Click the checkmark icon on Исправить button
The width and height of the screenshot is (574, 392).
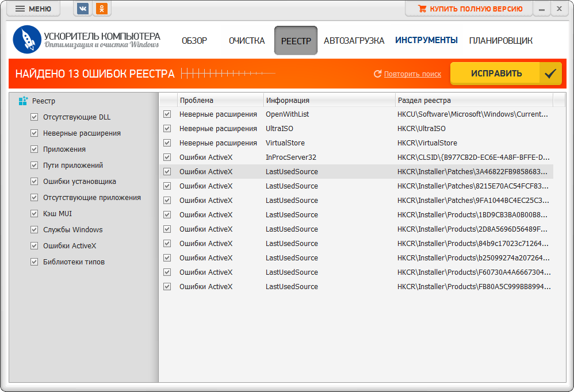[x=550, y=74]
